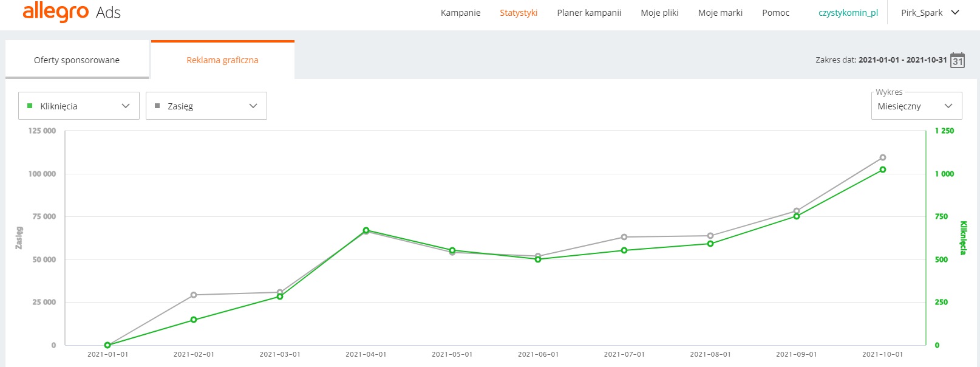The image size is (980, 367).
Task: Open the Pomoc help link
Action: click(x=776, y=13)
